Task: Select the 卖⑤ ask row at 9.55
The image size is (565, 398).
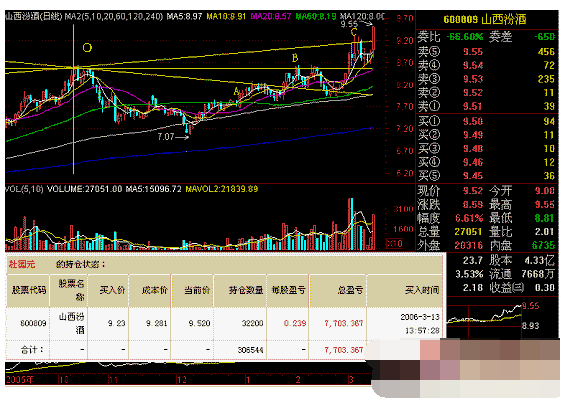Action: 486,52
